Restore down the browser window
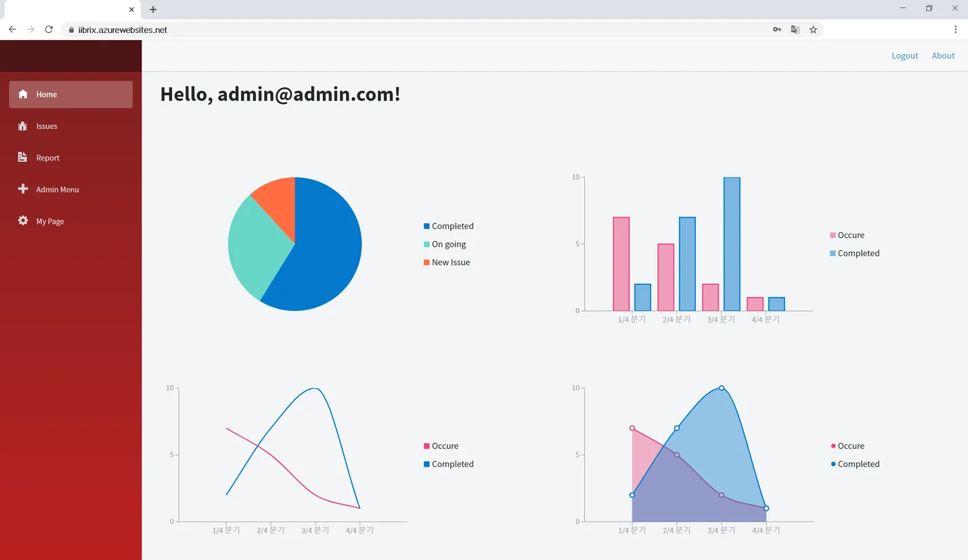Screen dimensions: 968x560 pyautogui.click(x=929, y=8)
